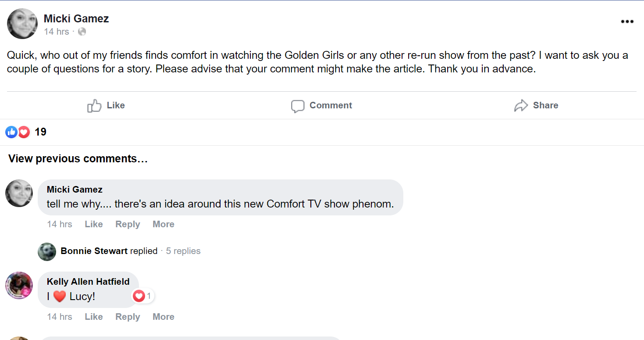Expand View previous comments
644x340 pixels.
pyautogui.click(x=78, y=159)
